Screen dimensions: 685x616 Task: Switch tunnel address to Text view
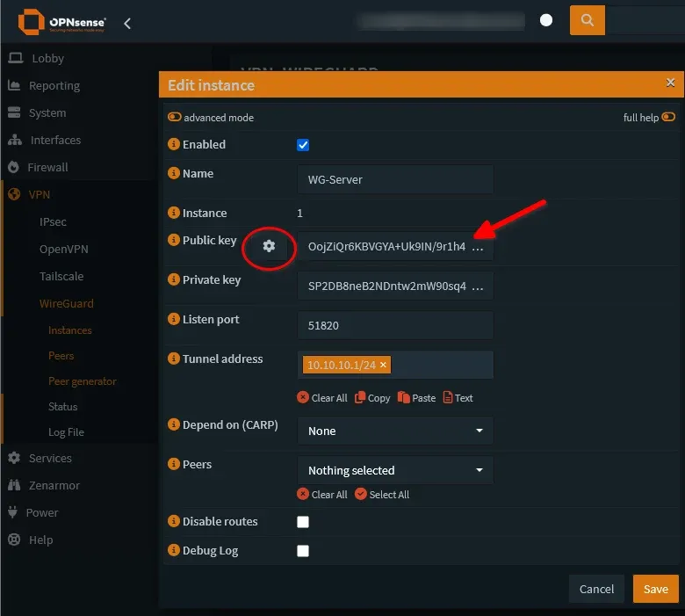pyautogui.click(x=458, y=398)
